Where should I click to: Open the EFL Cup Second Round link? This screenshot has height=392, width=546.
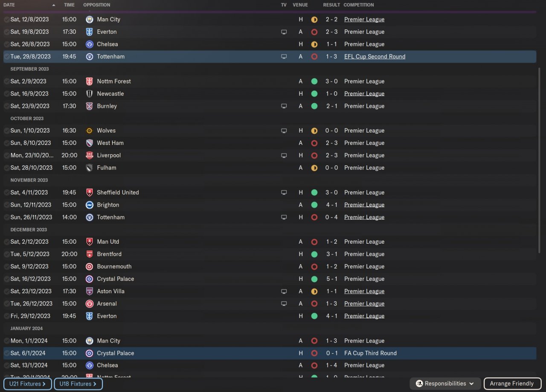[375, 57]
